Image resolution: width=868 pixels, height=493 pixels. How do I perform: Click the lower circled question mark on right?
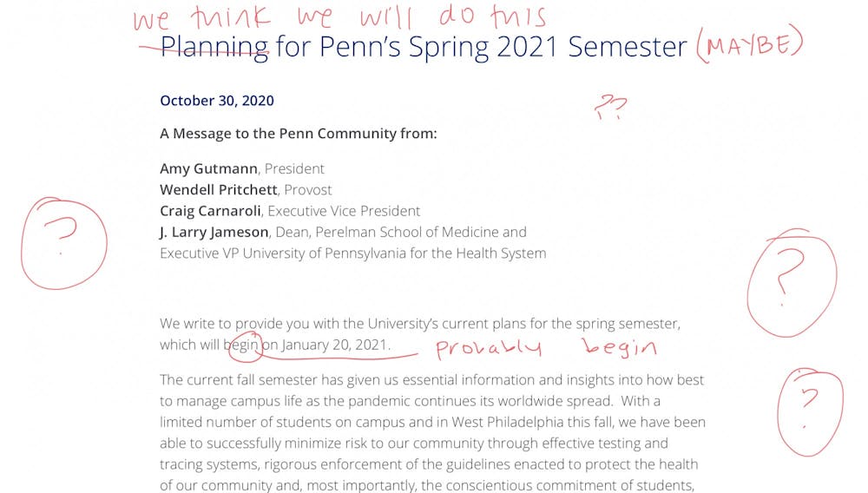pyautogui.click(x=809, y=411)
